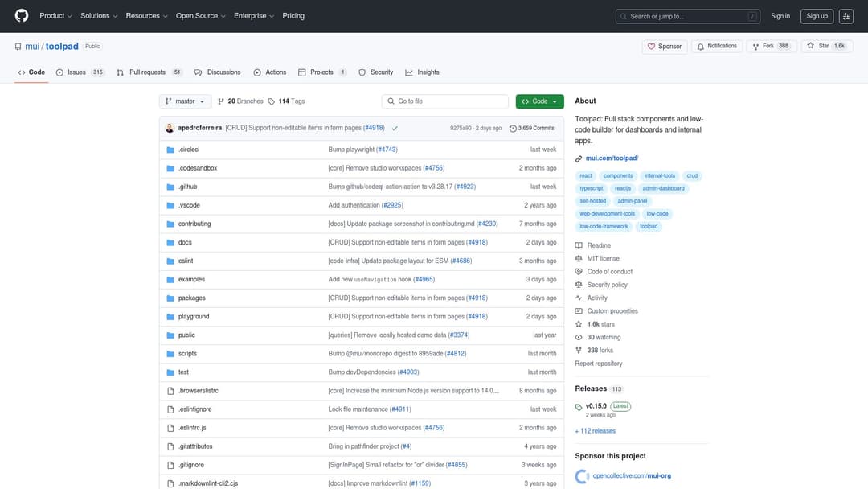This screenshot has width=868, height=489.
Task: Open pull request #4918 in commit header
Action: coord(374,128)
